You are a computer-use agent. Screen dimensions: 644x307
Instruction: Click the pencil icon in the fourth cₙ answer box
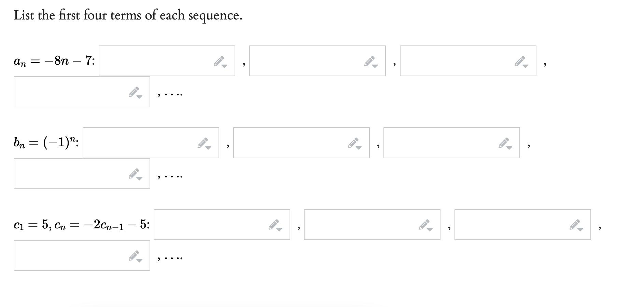tap(134, 255)
